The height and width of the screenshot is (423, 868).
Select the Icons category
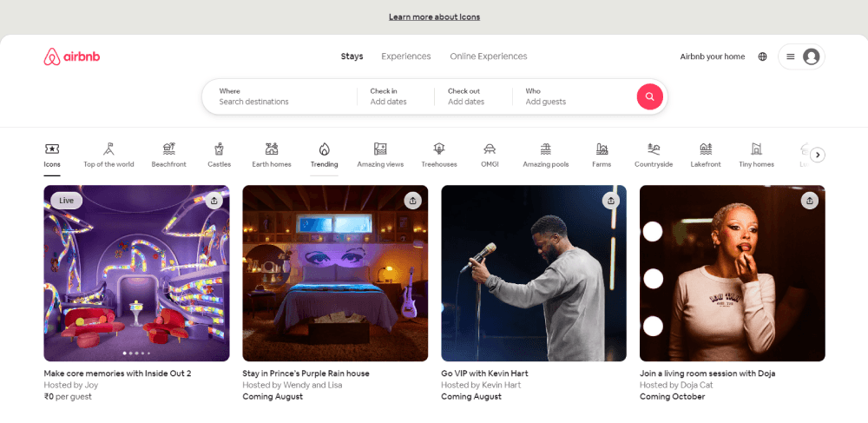click(52, 155)
